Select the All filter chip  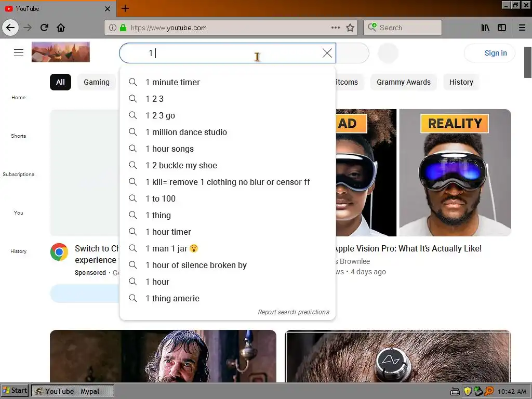pos(60,82)
